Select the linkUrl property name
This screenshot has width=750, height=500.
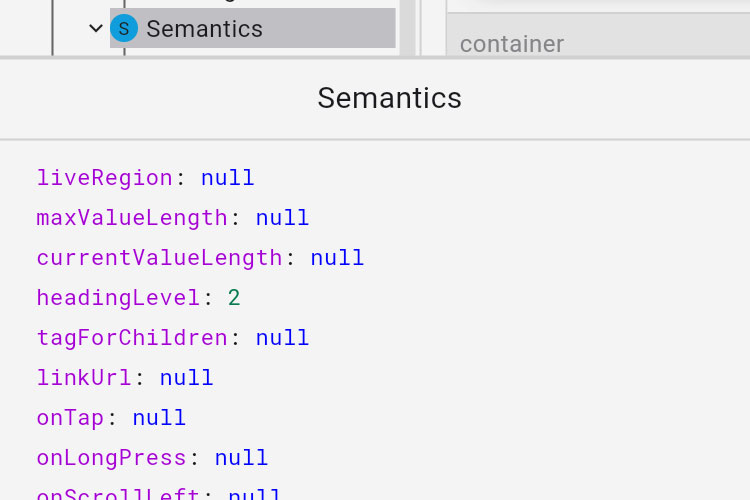84,378
